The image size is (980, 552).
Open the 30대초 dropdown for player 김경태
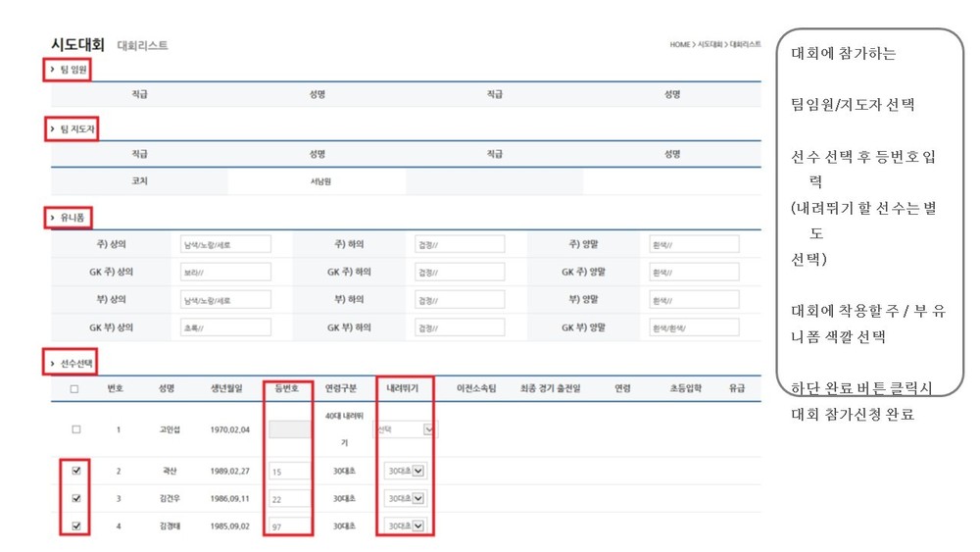coord(405,526)
